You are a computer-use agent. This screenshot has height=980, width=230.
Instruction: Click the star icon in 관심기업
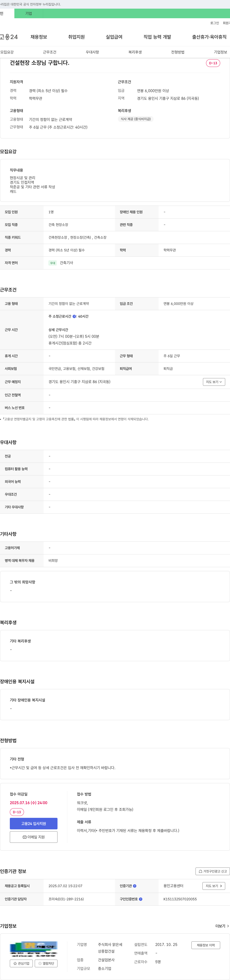[15, 964]
